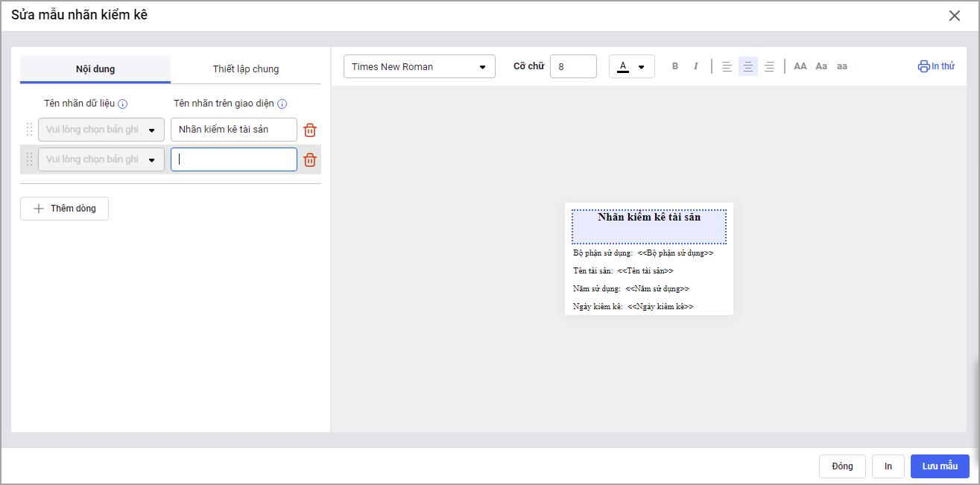Open the Times New Roman font dropdown
Viewport: 980px width, 485px height.
(419, 66)
